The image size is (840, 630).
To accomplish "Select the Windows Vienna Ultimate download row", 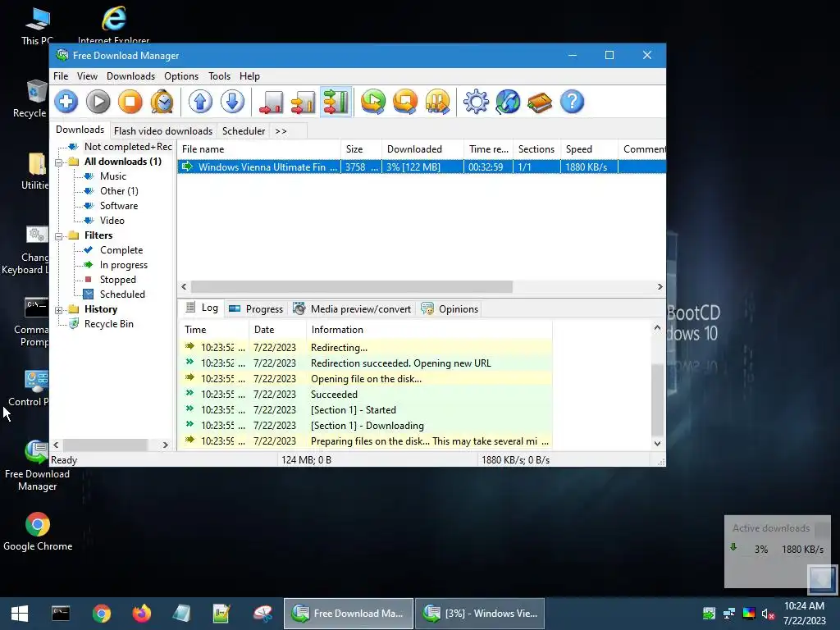I will [x=422, y=167].
